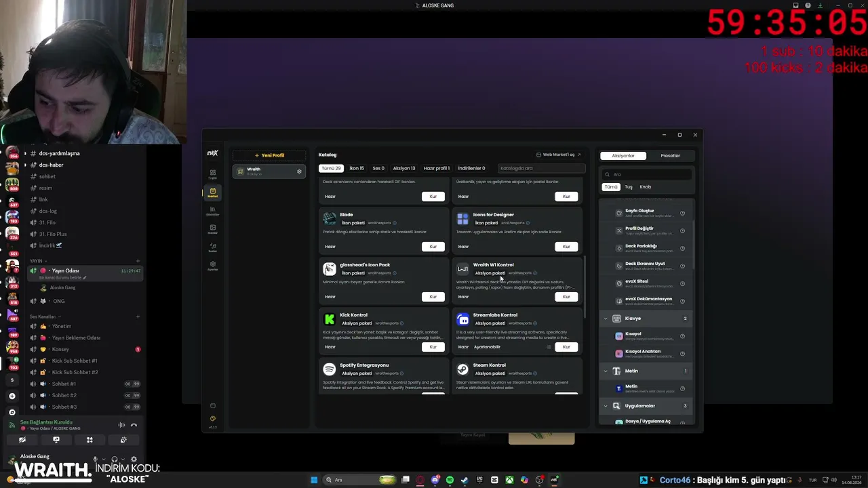Collapse the Ses Kanalları category in Discord
The width and height of the screenshot is (868, 488).
tap(44, 317)
